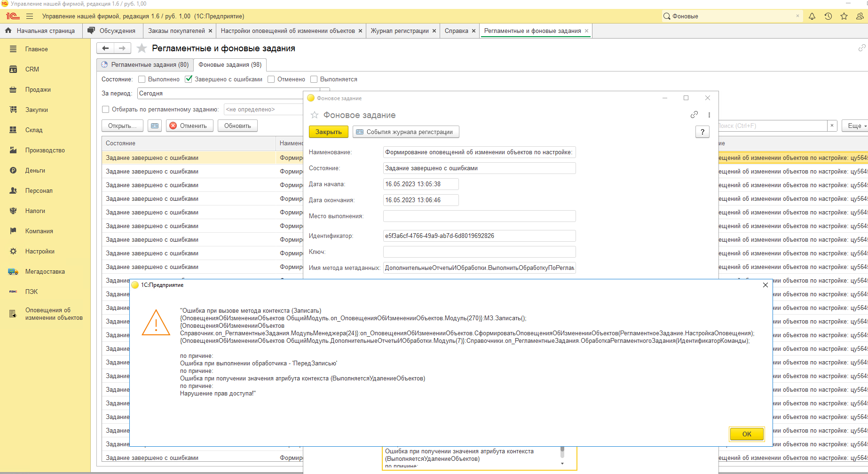The height and width of the screenshot is (474, 868).
Task: Click the Состояние column header
Action: 188,143
